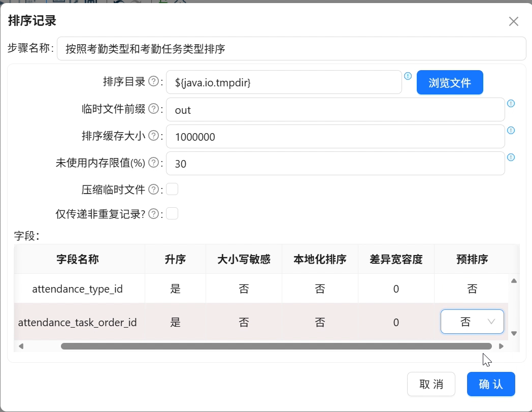Viewport: 532px width, 412px height.
Task: Click the 临时文件前缀 input containing out
Action: pos(335,110)
